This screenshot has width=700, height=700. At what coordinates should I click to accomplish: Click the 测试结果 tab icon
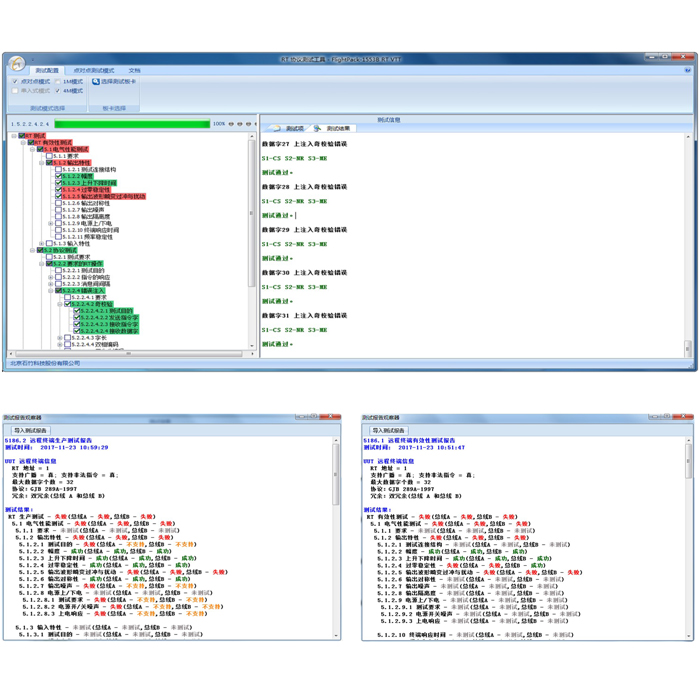(x=317, y=129)
